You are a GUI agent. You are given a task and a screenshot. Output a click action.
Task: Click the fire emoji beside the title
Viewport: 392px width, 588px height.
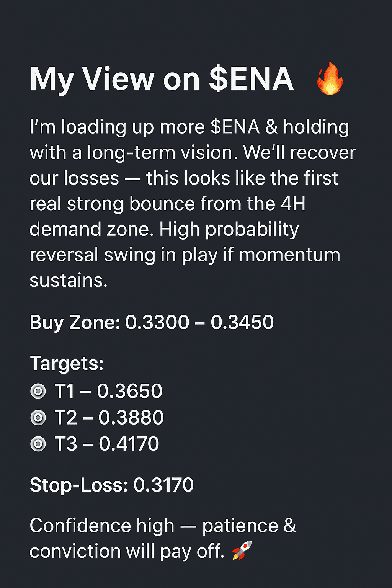pyautogui.click(x=330, y=79)
